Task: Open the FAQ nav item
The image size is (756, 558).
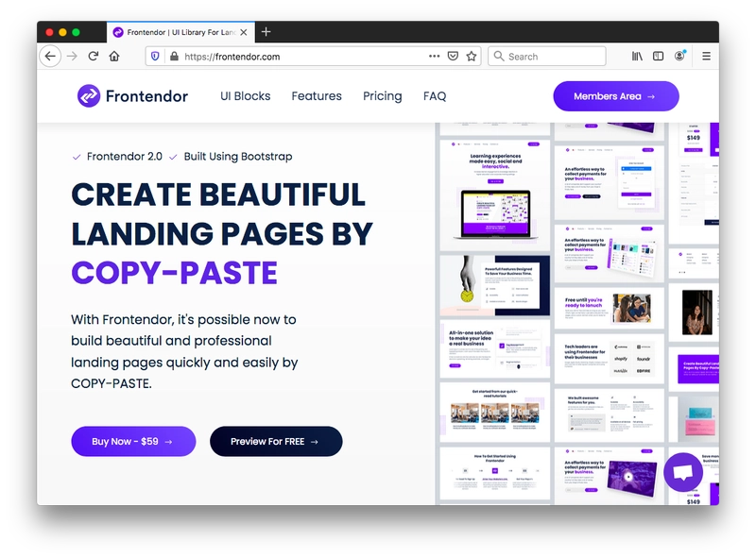Action: tap(435, 96)
